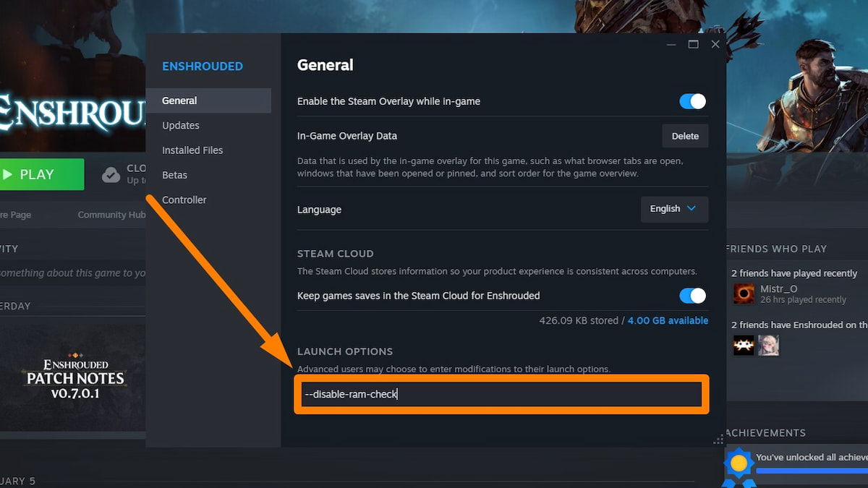Viewport: 868px width, 488px height.
Task: Open the Updates settings tab
Action: click(x=181, y=125)
